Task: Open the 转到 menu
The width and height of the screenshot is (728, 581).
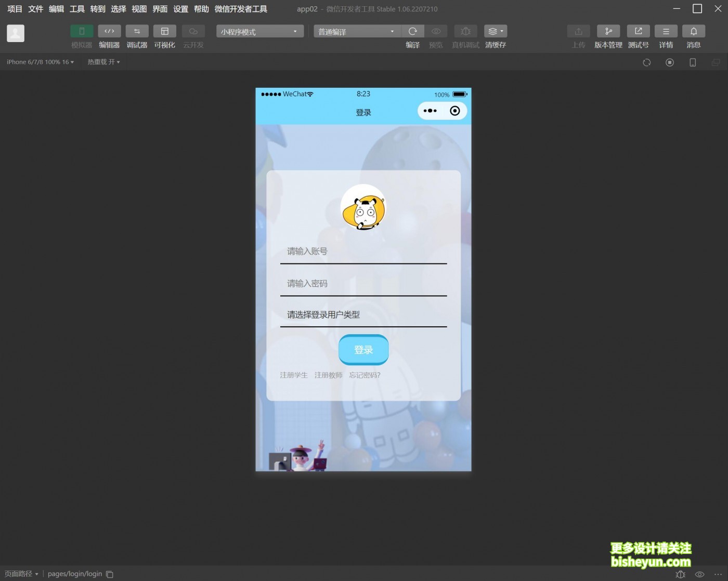Action: pos(98,9)
